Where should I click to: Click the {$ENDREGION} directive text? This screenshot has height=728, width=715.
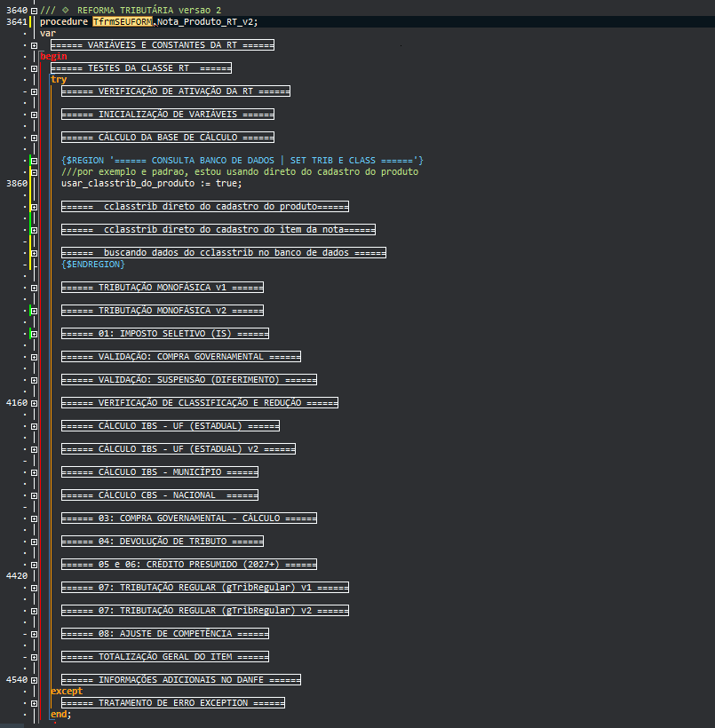pos(93,265)
